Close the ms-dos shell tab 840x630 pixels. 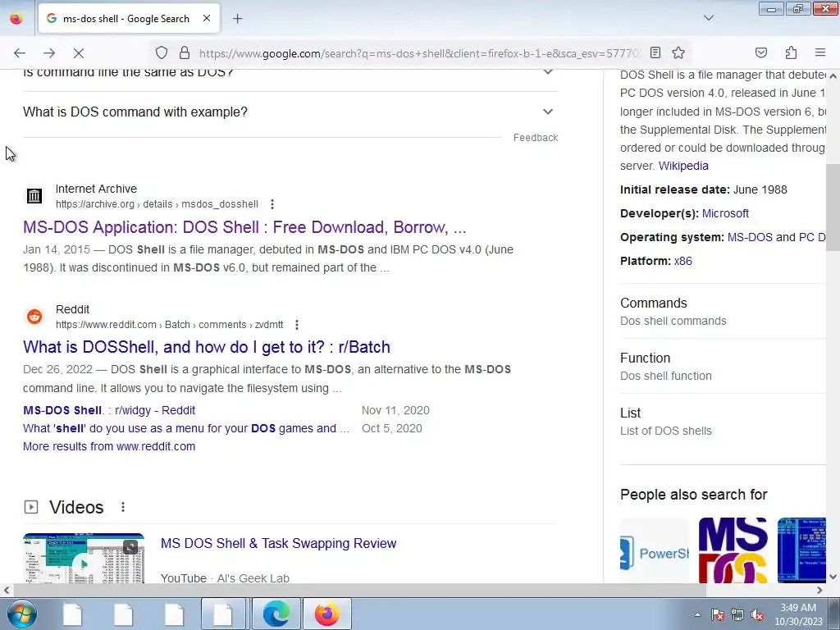206,18
